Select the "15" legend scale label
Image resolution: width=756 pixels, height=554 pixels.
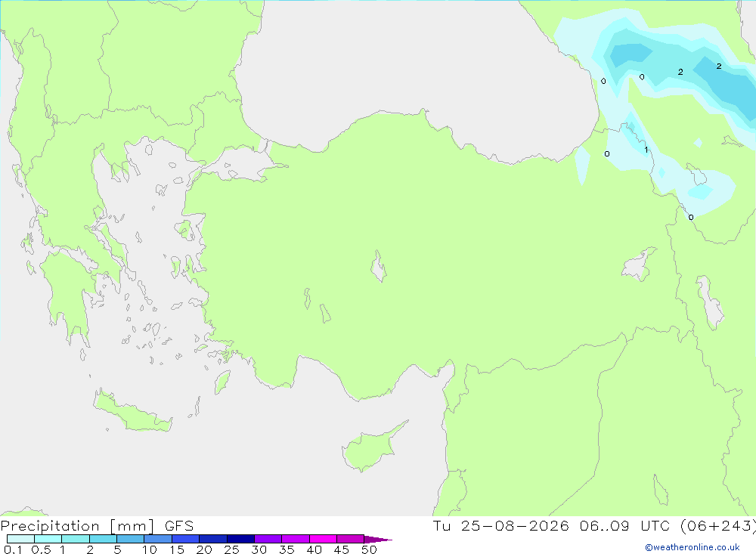[177, 549]
